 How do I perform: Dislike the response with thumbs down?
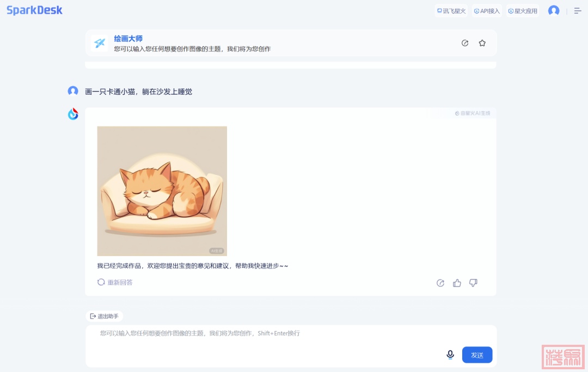[x=473, y=283]
